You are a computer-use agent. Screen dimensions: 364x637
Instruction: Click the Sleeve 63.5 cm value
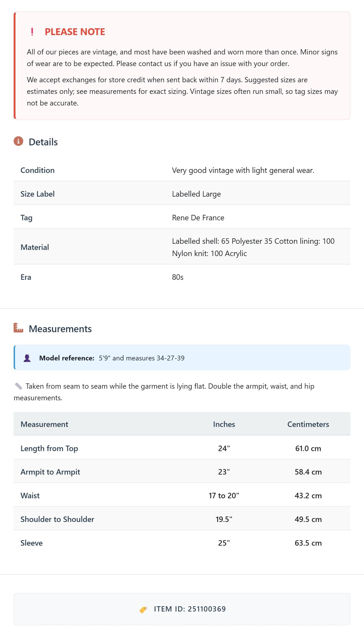point(308,543)
